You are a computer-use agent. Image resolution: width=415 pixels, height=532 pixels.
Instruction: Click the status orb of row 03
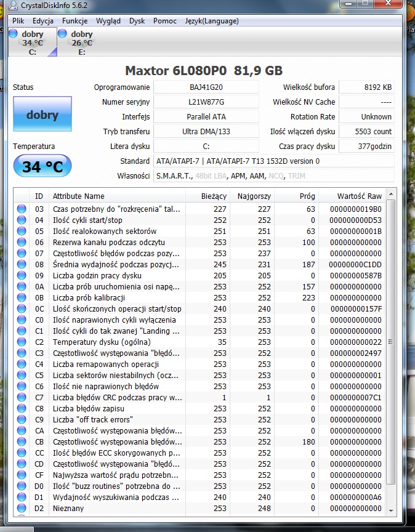22,209
